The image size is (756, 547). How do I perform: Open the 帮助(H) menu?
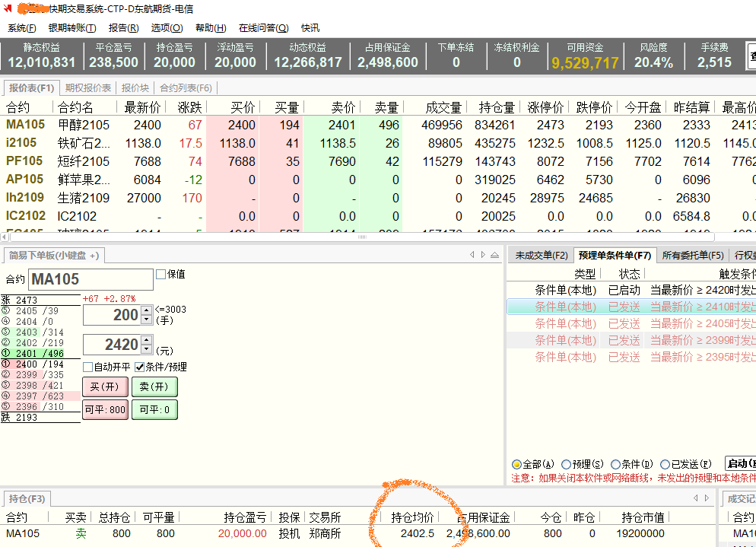tap(211, 28)
